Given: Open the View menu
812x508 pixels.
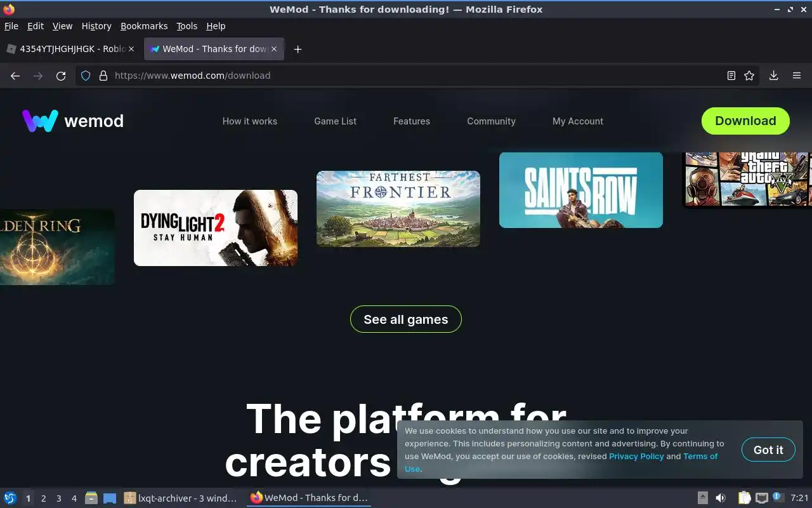Looking at the screenshot, I should point(62,26).
